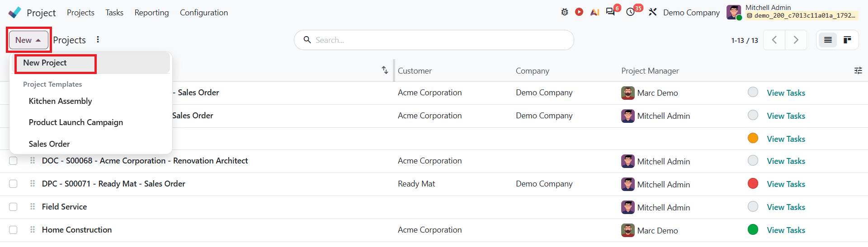Viewport: 868px width, 247px height.
Task: Check the DPC - S00071 row checkbox
Action: pyautogui.click(x=13, y=184)
